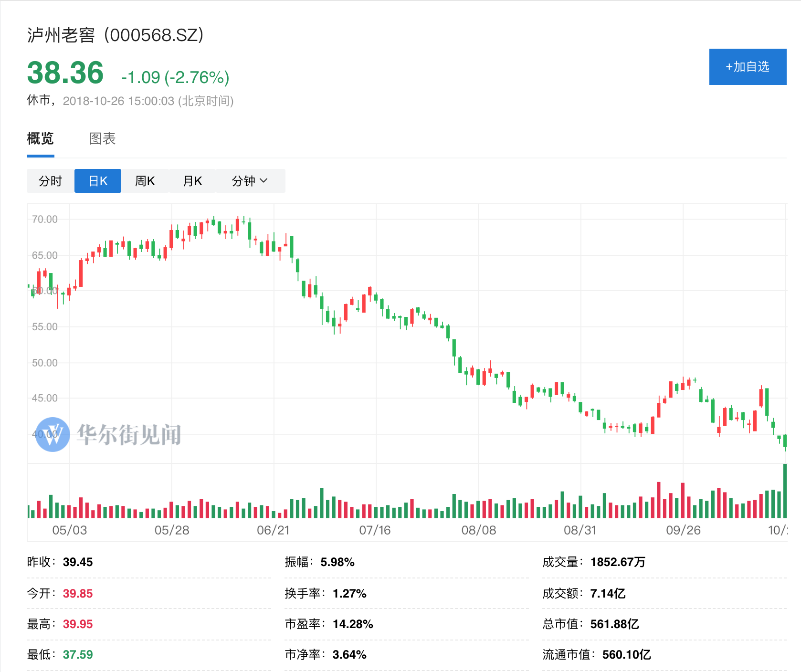The width and height of the screenshot is (801, 672).
Task: Switch chart to 月K
Action: (x=192, y=181)
